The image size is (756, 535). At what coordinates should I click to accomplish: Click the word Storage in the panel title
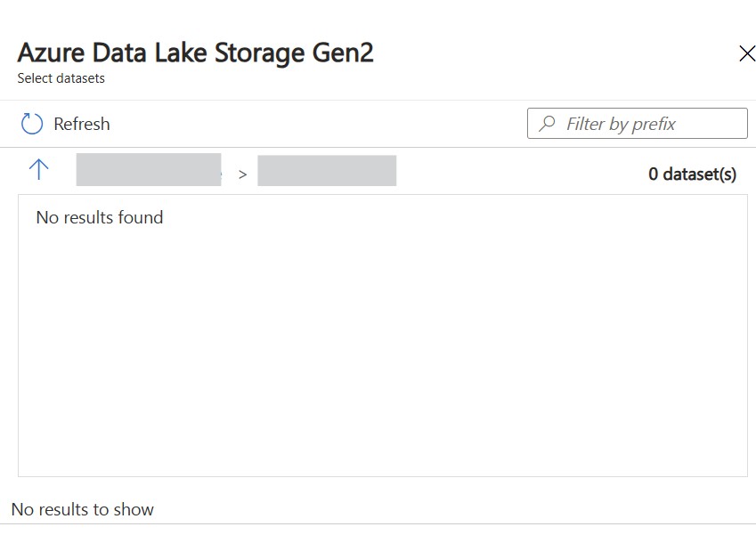click(259, 53)
